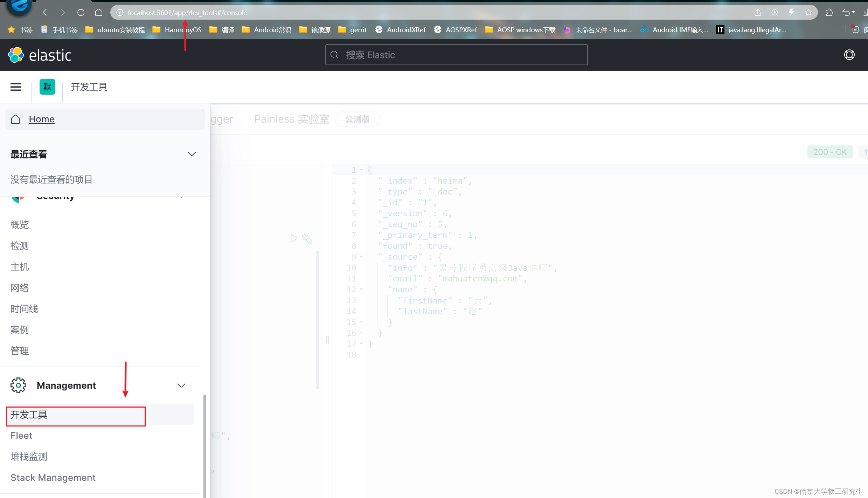Viewport: 868px width, 498px height.
Task: Open the wrench request options icon
Action: click(307, 239)
